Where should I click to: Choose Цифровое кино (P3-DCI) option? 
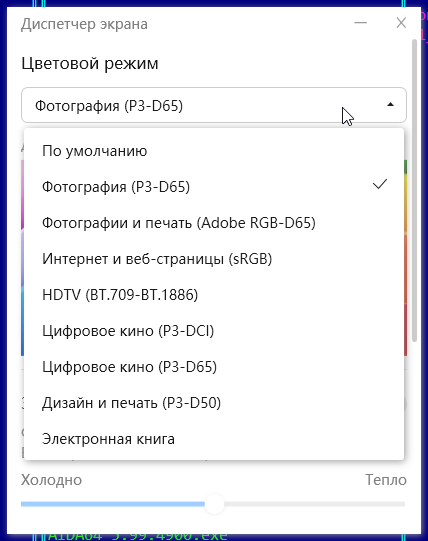[x=214, y=331]
